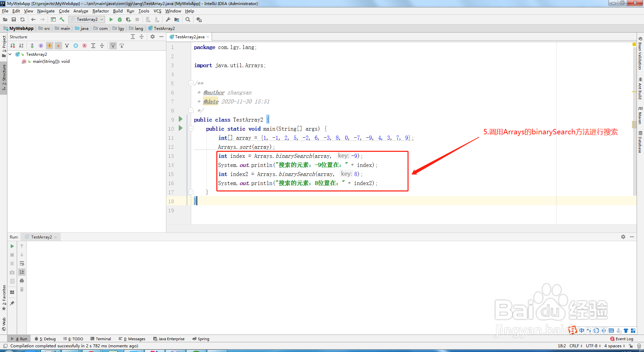Toggle Show Anonymous Classes in Structure

coord(76,46)
